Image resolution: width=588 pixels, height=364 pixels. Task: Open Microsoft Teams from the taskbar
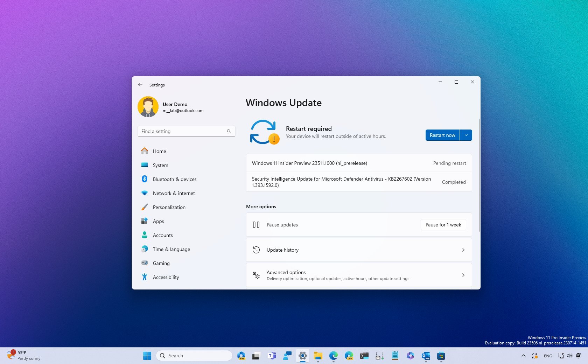click(x=272, y=355)
